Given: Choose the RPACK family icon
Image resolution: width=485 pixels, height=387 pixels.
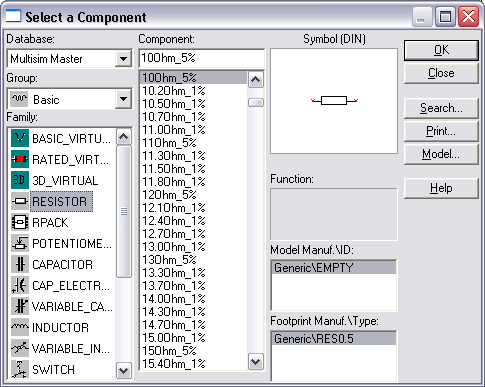Looking at the screenshot, I should pyautogui.click(x=20, y=222).
